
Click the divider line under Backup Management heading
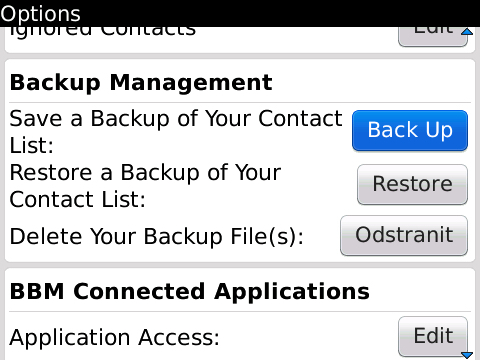click(240, 102)
